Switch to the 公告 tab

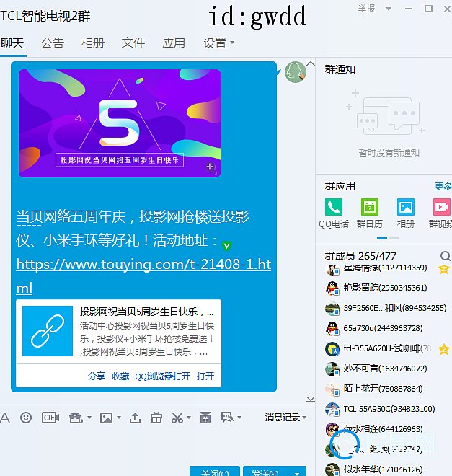coord(53,43)
